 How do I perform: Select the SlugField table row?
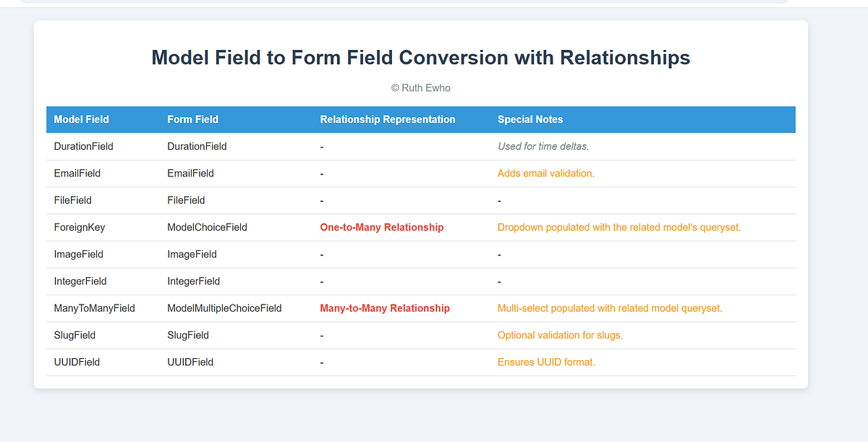(x=75, y=335)
